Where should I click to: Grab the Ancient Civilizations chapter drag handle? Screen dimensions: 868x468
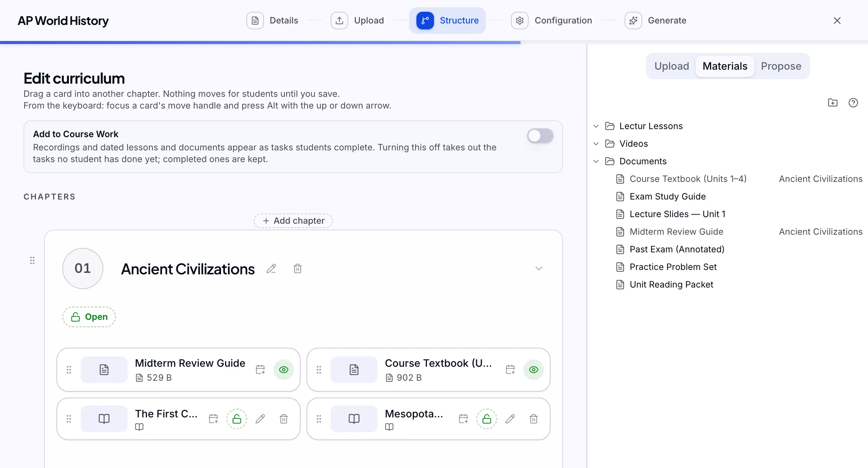(x=32, y=260)
